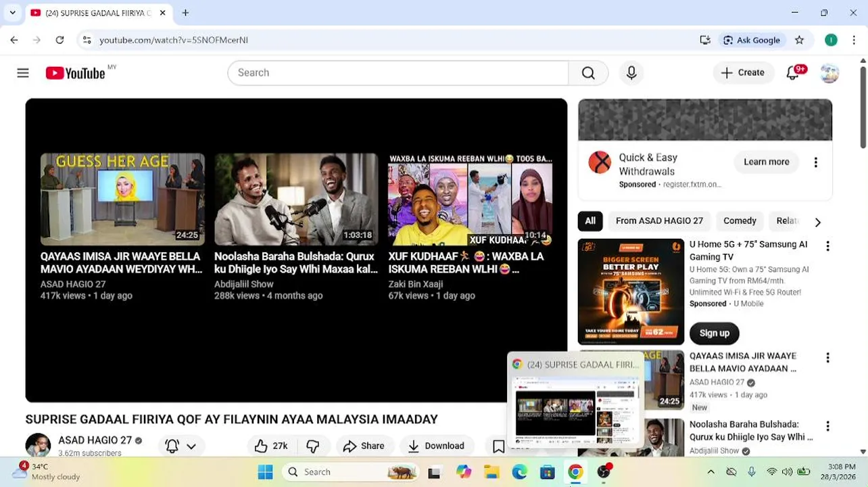Reload the current page
This screenshot has width=868, height=487.
tap(59, 40)
